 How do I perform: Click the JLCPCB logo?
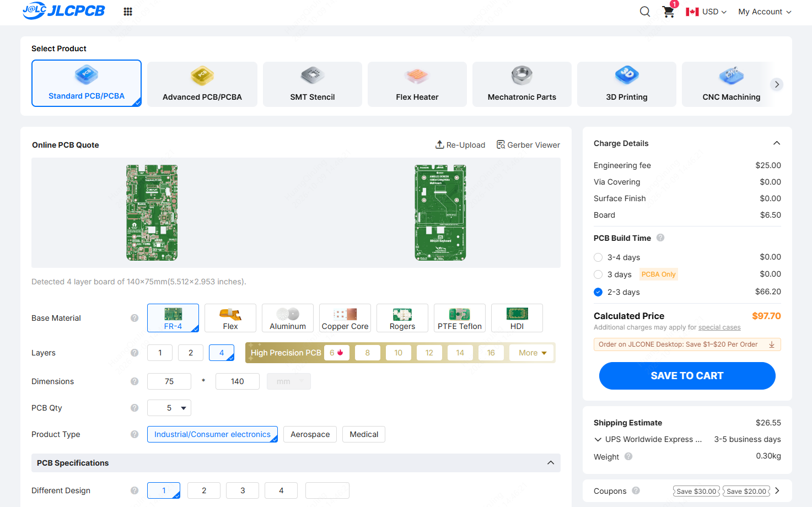pos(63,10)
